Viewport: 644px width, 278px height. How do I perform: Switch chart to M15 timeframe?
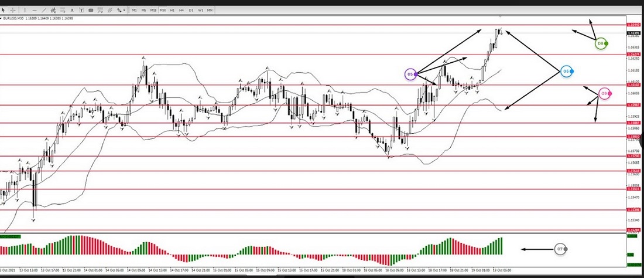coord(153,10)
